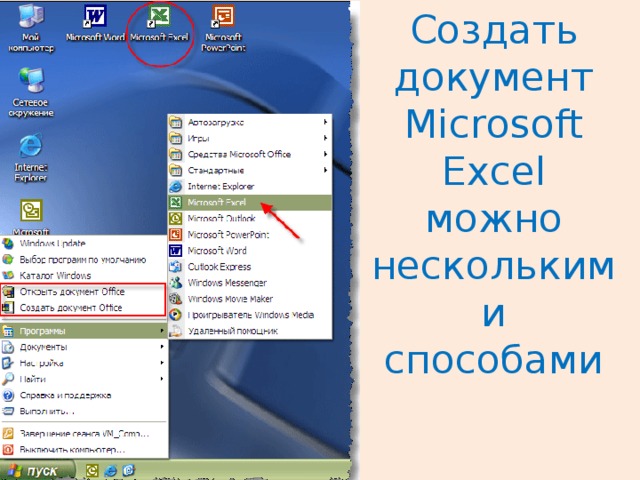Expand the Автозагрузка submenu arrow
This screenshot has height=480, width=640.
pos(325,122)
